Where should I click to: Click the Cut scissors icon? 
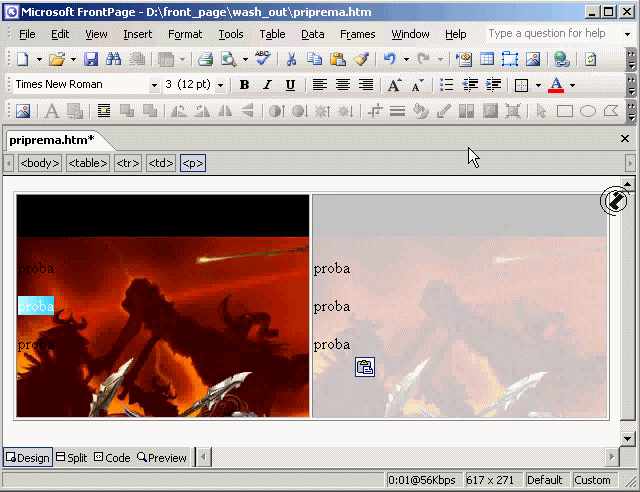(291, 60)
